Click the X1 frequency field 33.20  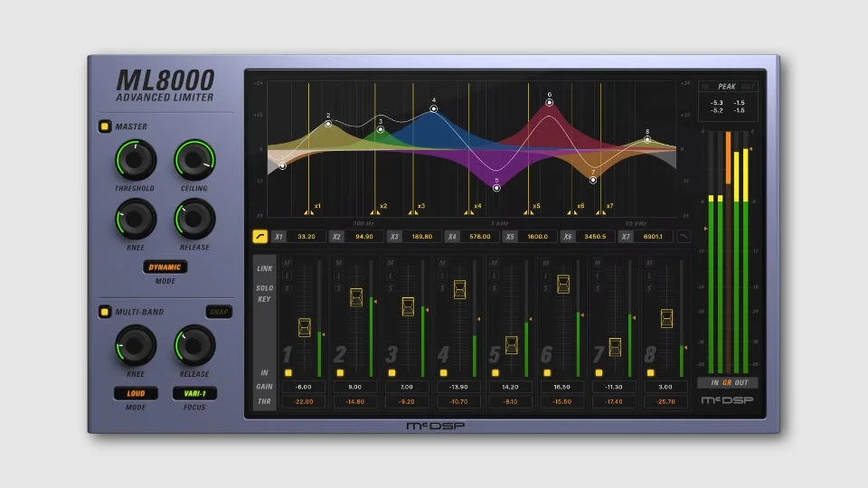point(307,236)
